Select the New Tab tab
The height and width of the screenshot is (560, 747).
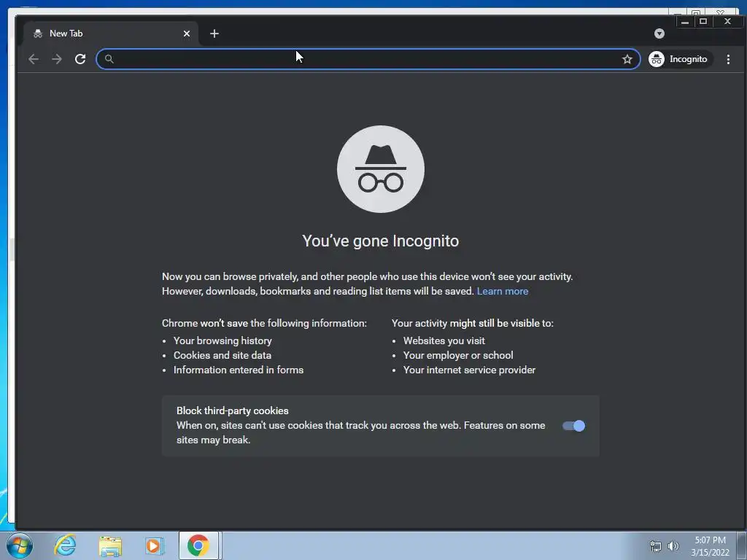click(111, 34)
